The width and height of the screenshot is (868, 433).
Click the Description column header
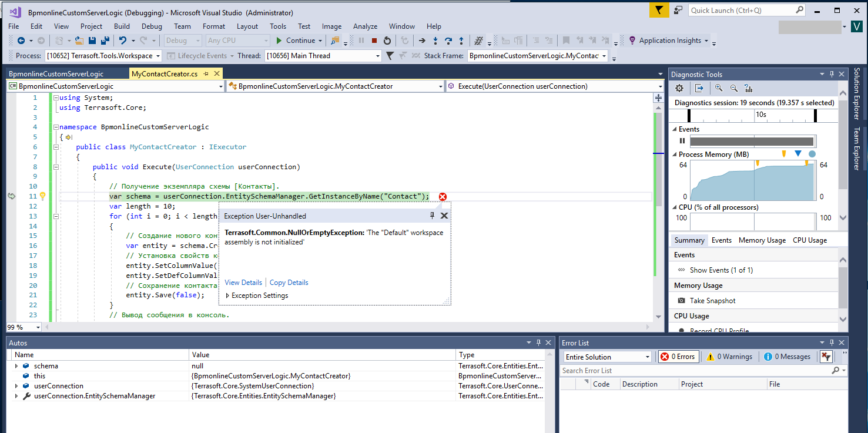tap(639, 384)
